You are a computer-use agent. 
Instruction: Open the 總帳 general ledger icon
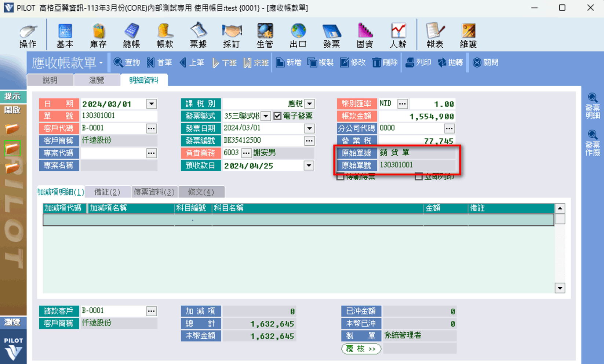pyautogui.click(x=131, y=36)
